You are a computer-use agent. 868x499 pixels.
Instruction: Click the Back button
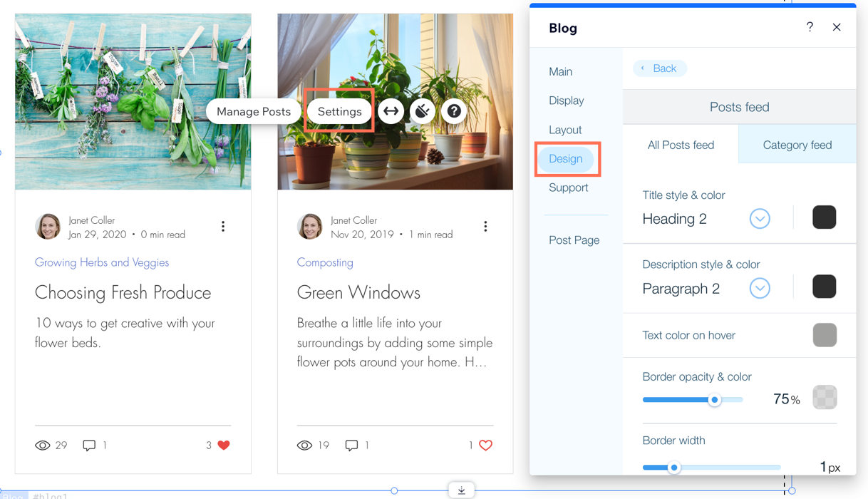pyautogui.click(x=660, y=68)
